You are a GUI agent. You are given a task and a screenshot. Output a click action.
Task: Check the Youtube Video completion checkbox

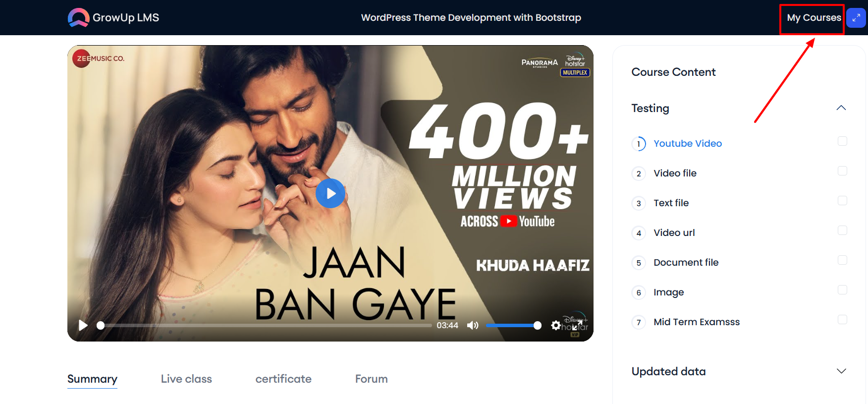point(842,141)
